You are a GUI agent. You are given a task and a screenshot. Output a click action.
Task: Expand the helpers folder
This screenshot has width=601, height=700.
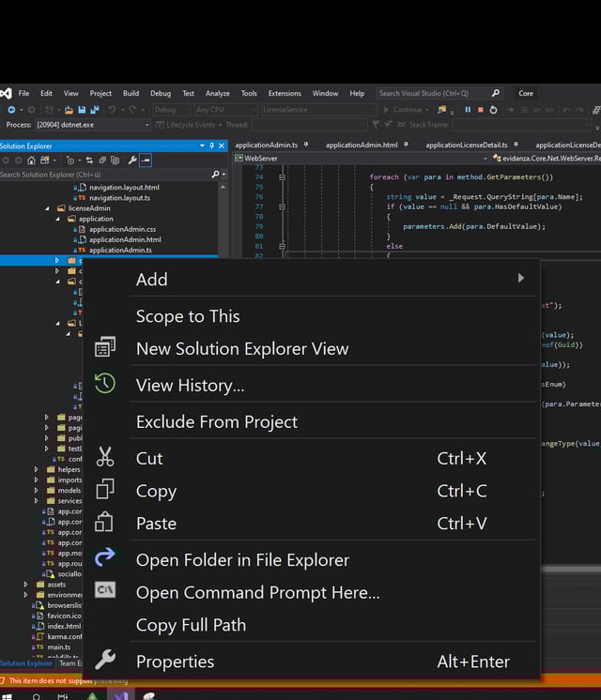37,470
